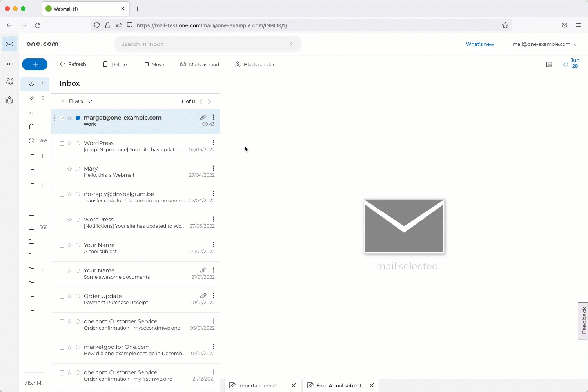
Task: Switch to the 'important email' tab
Action: click(257, 385)
